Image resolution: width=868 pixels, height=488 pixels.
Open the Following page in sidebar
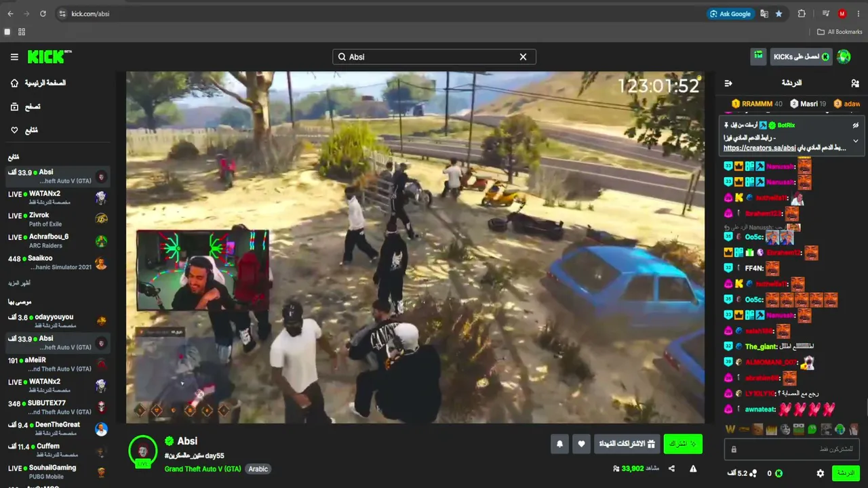(24, 130)
